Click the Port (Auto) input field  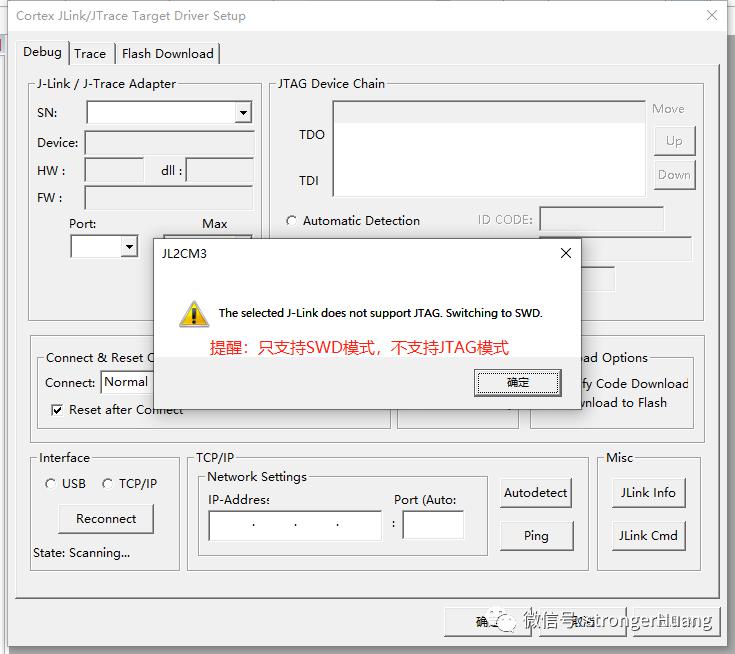433,525
